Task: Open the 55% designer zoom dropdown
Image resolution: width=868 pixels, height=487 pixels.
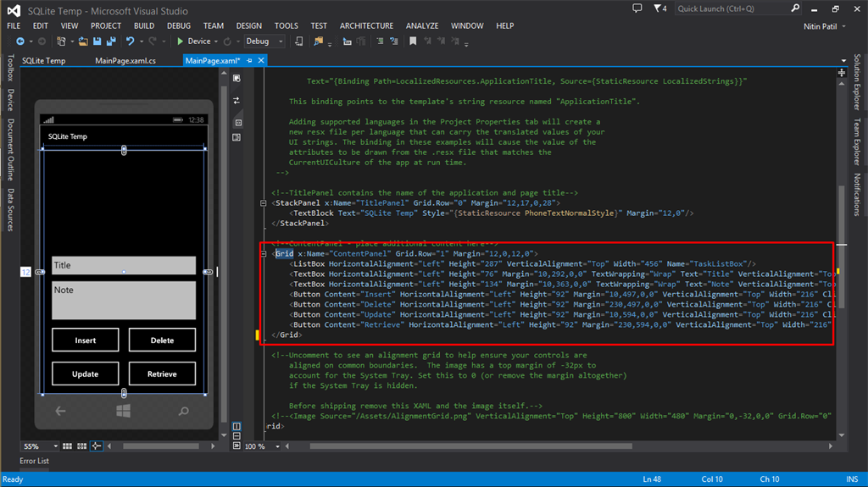Action: 57,445
